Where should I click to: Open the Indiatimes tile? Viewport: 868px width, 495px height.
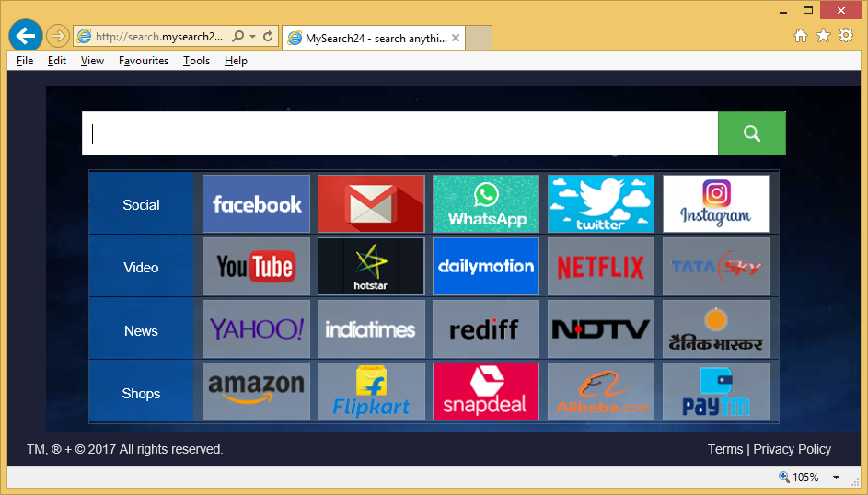coord(371,329)
